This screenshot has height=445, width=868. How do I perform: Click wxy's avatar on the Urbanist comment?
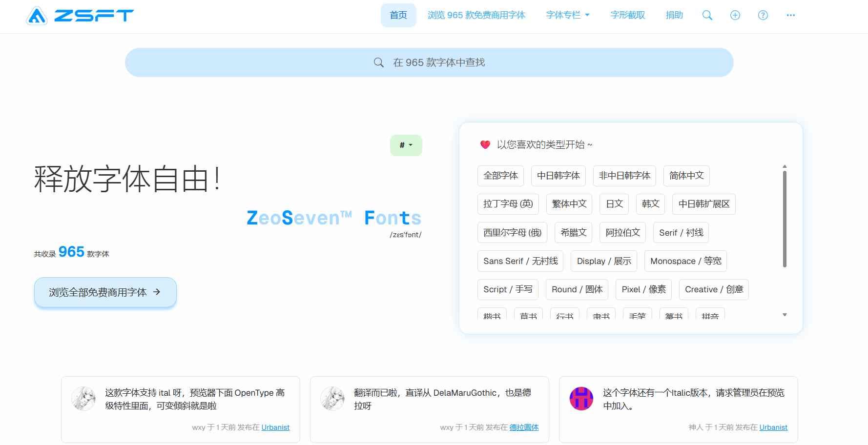click(x=83, y=399)
